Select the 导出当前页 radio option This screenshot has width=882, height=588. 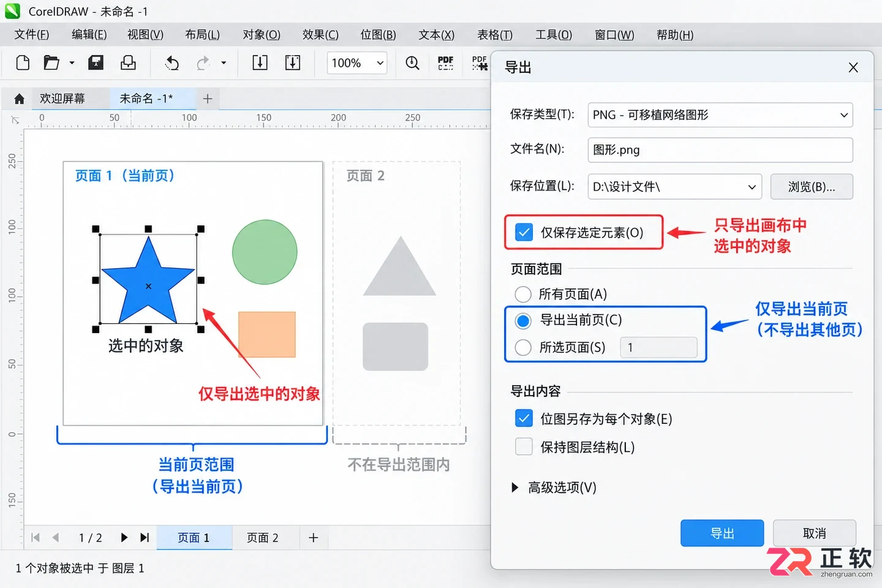tap(523, 320)
